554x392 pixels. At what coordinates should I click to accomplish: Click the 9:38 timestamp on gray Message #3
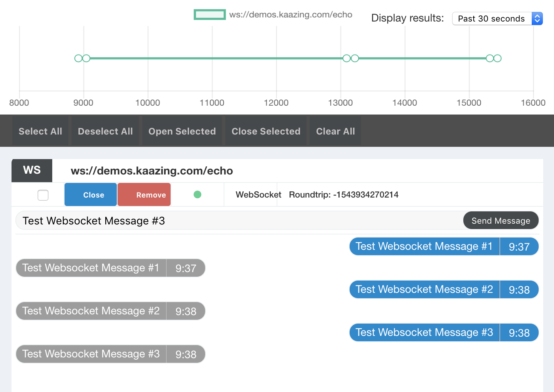[x=186, y=354]
